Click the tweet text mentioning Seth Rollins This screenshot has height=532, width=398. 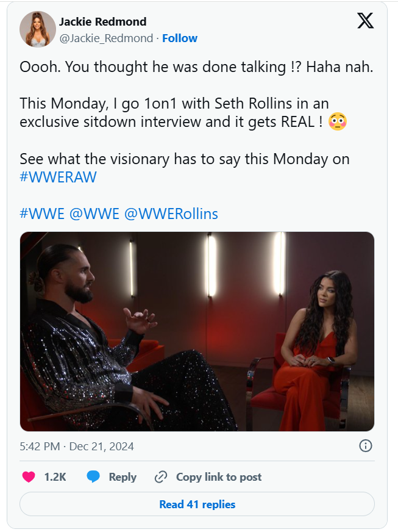pyautogui.click(x=174, y=112)
